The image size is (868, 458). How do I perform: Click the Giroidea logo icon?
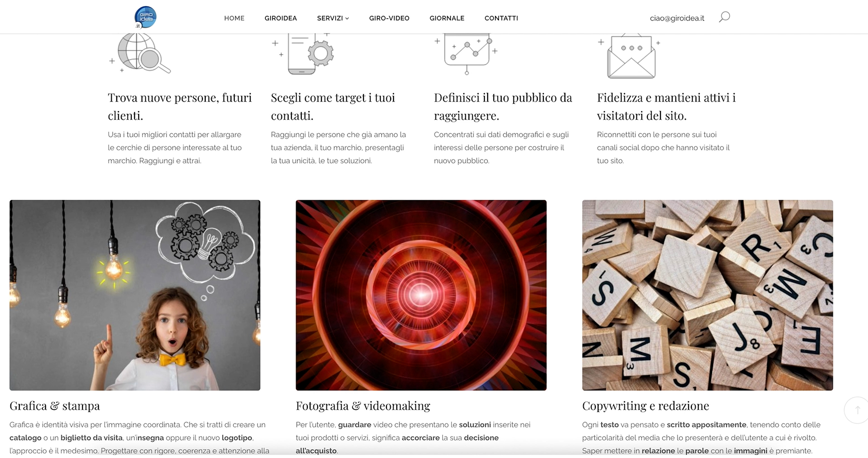(x=145, y=17)
